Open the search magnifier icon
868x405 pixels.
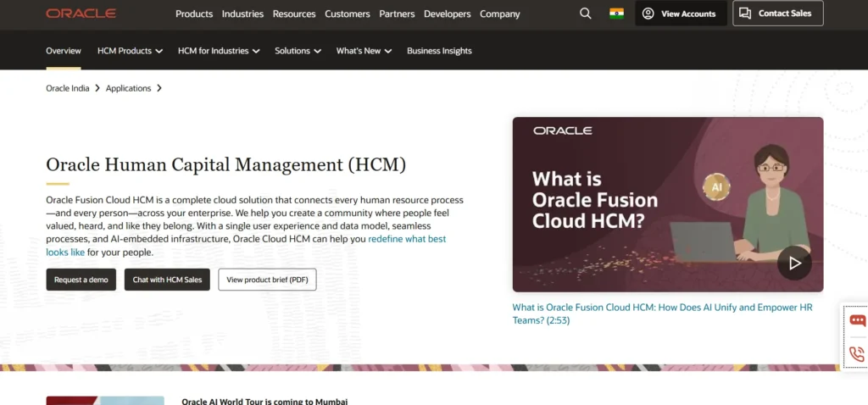pos(585,14)
